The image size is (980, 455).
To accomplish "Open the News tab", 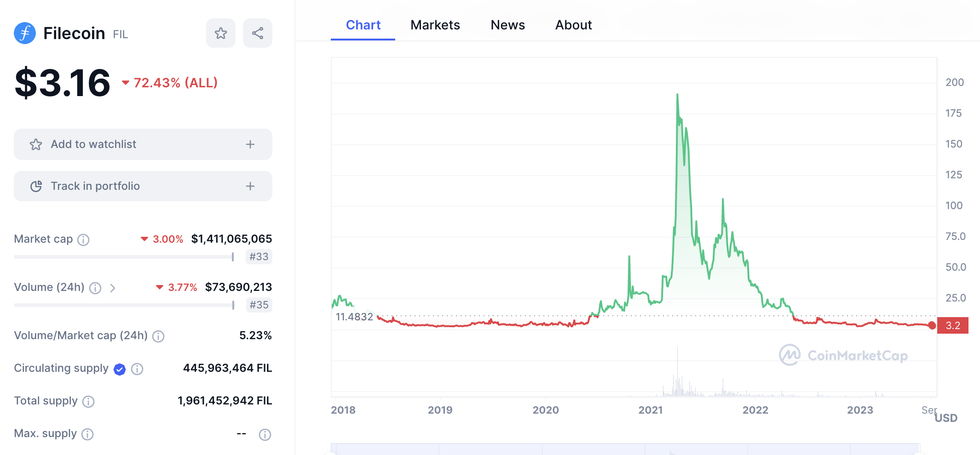I will coord(508,25).
